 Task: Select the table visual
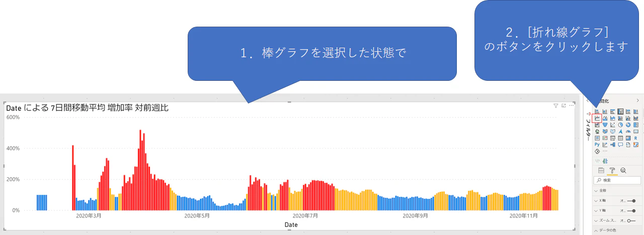click(620, 138)
